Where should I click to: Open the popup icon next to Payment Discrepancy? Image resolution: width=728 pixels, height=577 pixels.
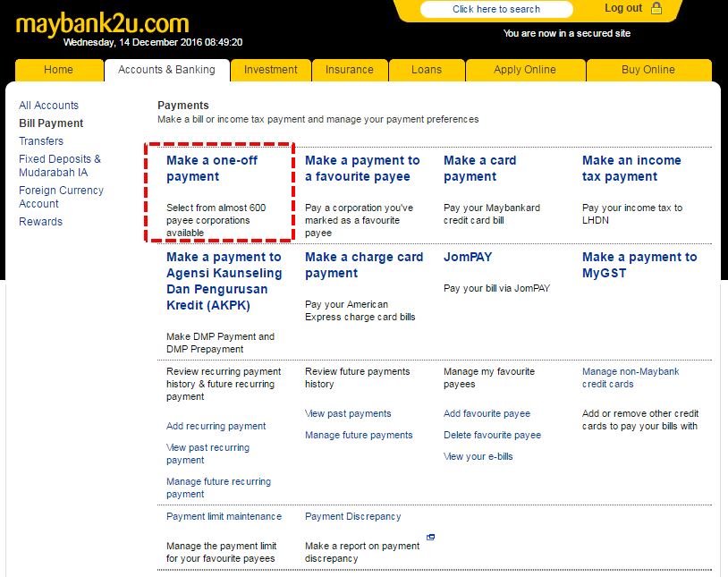[x=431, y=537]
